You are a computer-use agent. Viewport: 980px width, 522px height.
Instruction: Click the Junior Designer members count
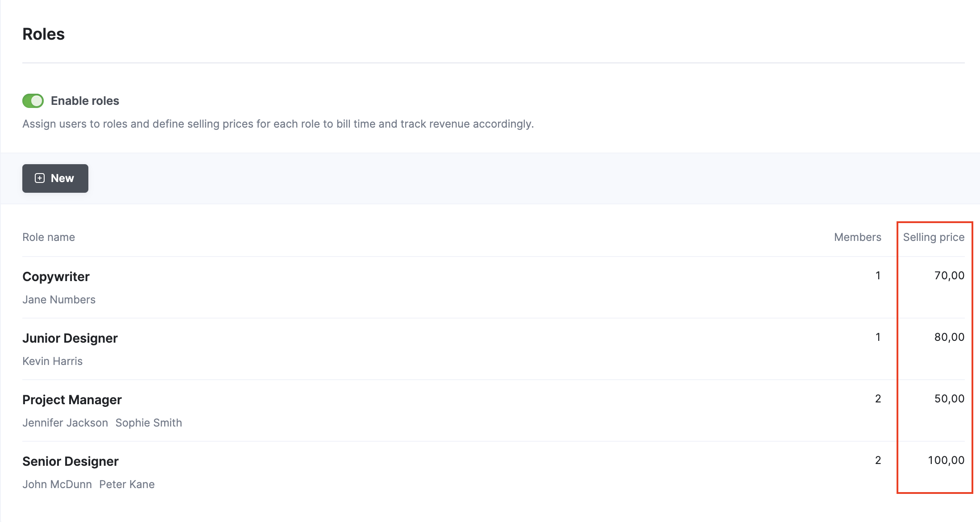(x=878, y=337)
